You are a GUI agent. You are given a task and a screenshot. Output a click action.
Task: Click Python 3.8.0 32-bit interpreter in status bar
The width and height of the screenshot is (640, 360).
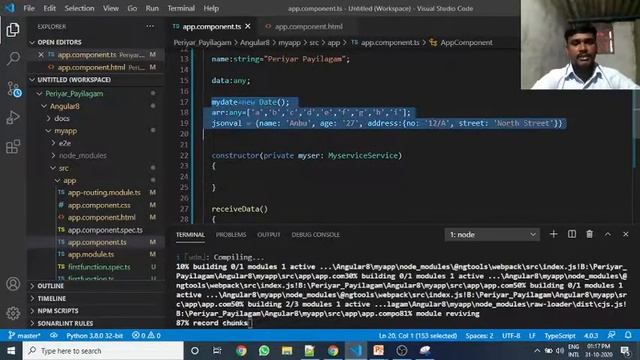94,336
